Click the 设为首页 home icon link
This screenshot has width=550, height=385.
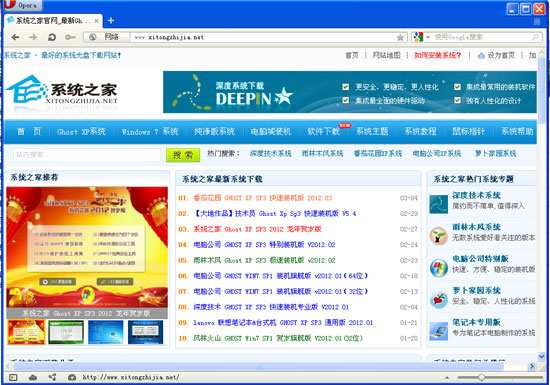(x=496, y=55)
